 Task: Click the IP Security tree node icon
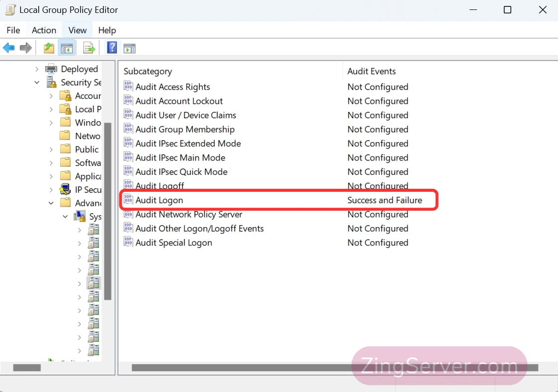(x=65, y=189)
